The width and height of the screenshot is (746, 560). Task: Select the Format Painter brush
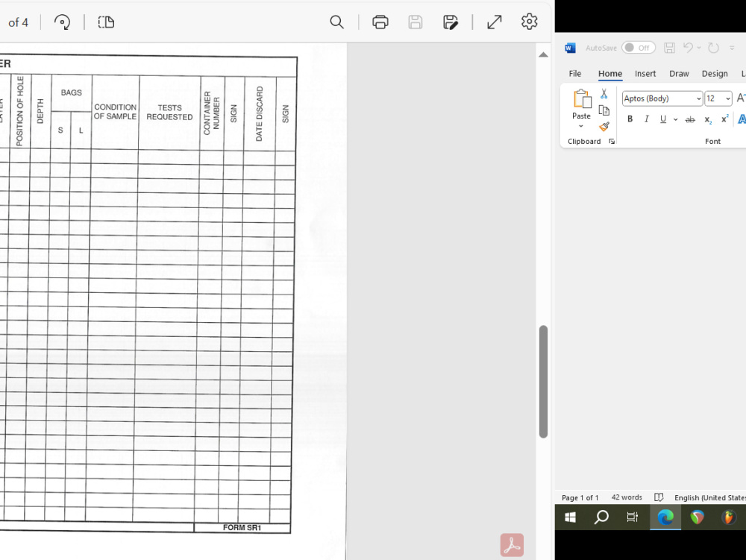pyautogui.click(x=604, y=127)
